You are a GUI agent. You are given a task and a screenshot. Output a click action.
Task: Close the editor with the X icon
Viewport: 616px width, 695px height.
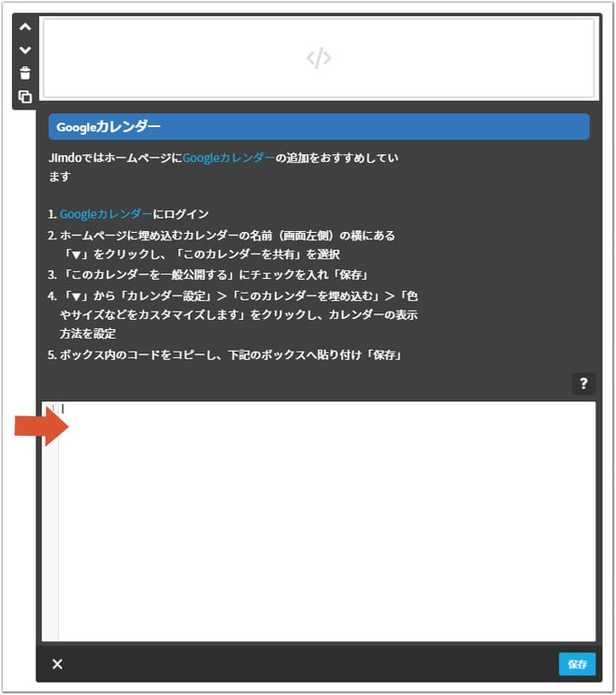tap(57, 664)
